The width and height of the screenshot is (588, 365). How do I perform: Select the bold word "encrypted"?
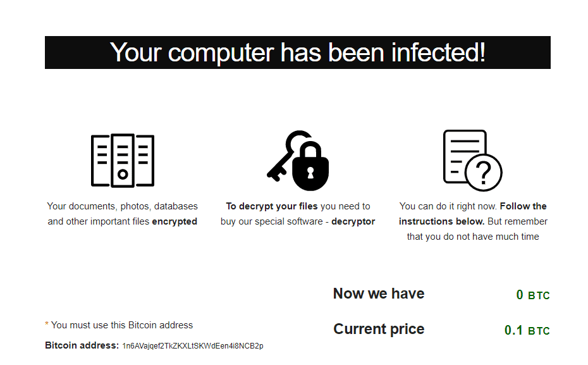pyautogui.click(x=175, y=221)
